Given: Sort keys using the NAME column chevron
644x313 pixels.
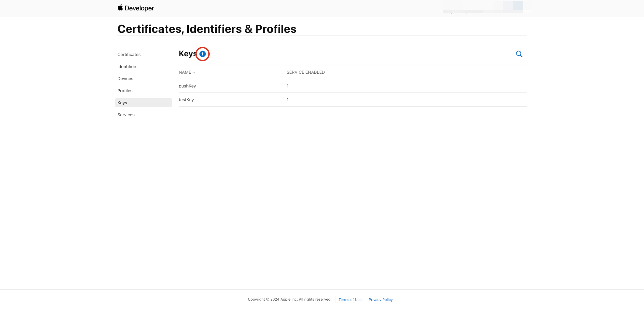Looking at the screenshot, I should [x=194, y=72].
